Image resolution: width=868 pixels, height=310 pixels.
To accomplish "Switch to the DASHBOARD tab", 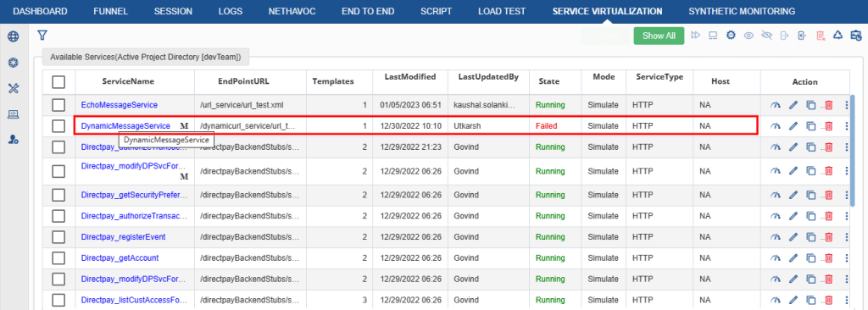I will [x=41, y=11].
